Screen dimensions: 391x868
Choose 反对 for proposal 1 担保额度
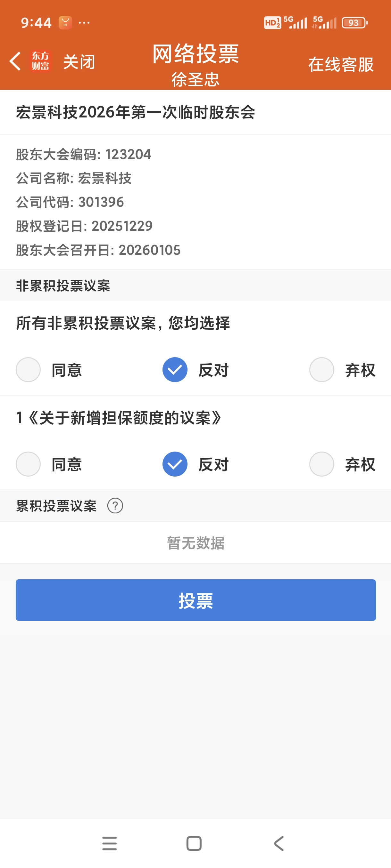tap(175, 464)
